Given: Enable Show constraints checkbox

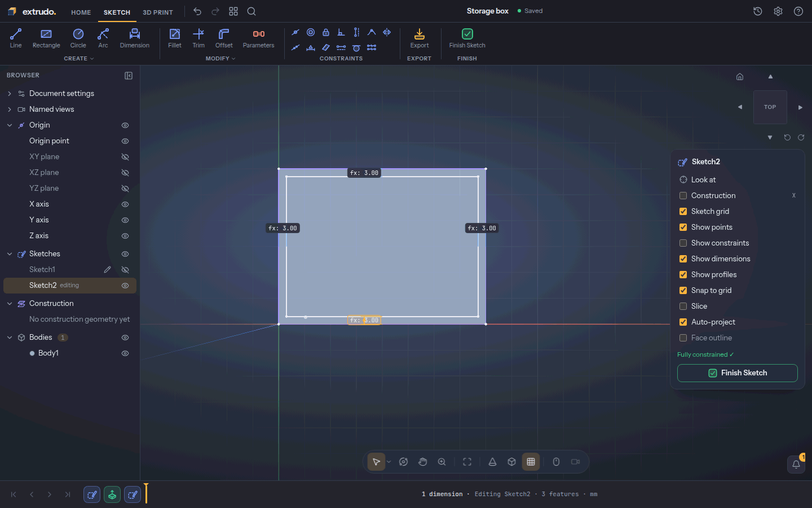Looking at the screenshot, I should coord(683,243).
